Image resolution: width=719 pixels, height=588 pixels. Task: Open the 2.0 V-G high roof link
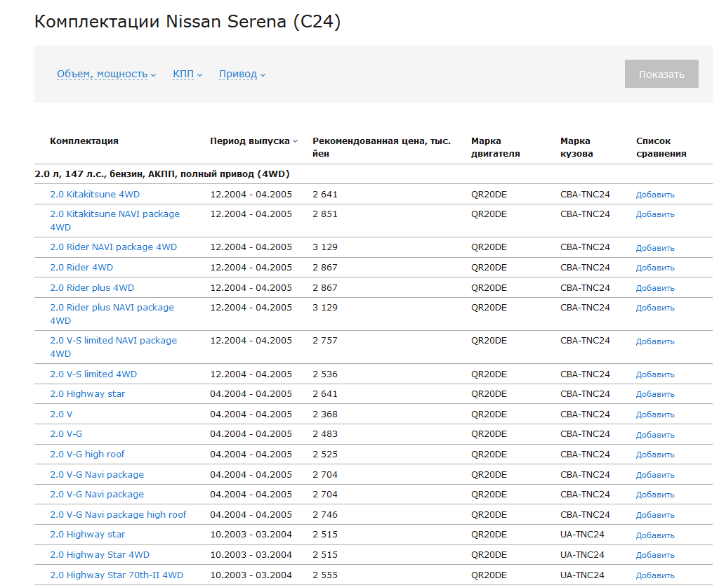(x=87, y=454)
